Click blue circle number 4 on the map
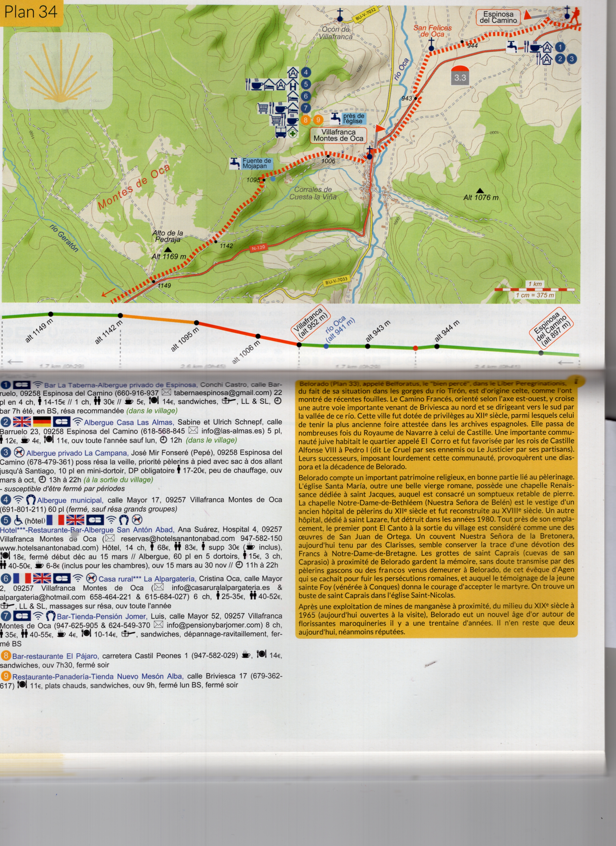 click(x=305, y=73)
